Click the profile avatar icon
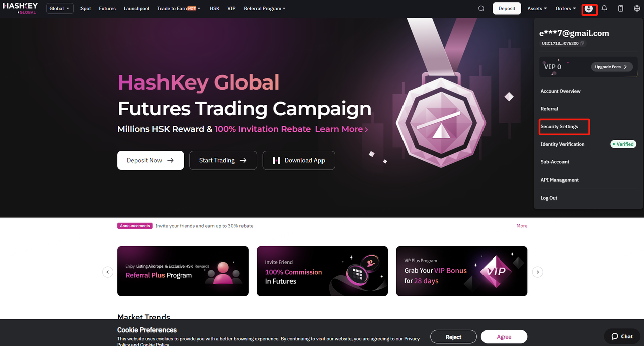The height and width of the screenshot is (346, 644). (589, 8)
